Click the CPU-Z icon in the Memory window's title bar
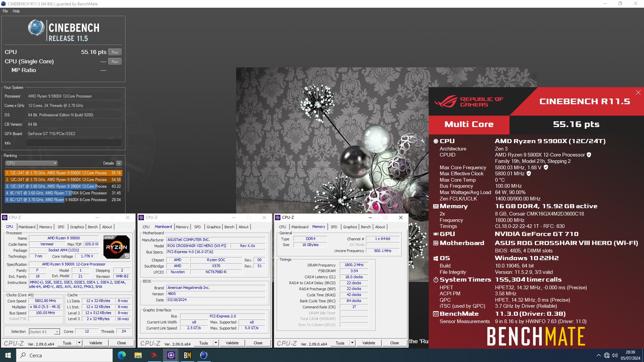Viewport: 644px width, 362px height. pyautogui.click(x=278, y=218)
